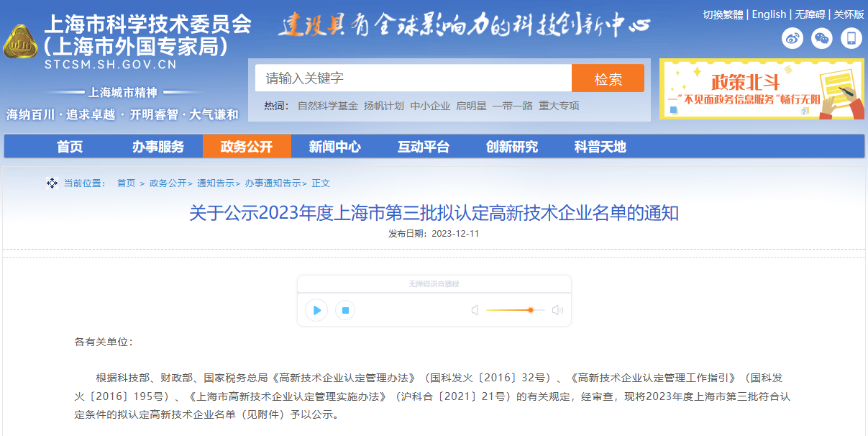Click the 当前位置 breadcrumb location icon
868x436 pixels.
[x=51, y=183]
